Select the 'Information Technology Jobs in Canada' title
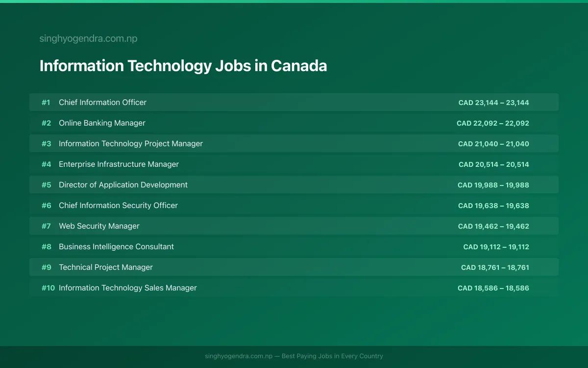This screenshot has height=368, width=588. pyautogui.click(x=183, y=66)
